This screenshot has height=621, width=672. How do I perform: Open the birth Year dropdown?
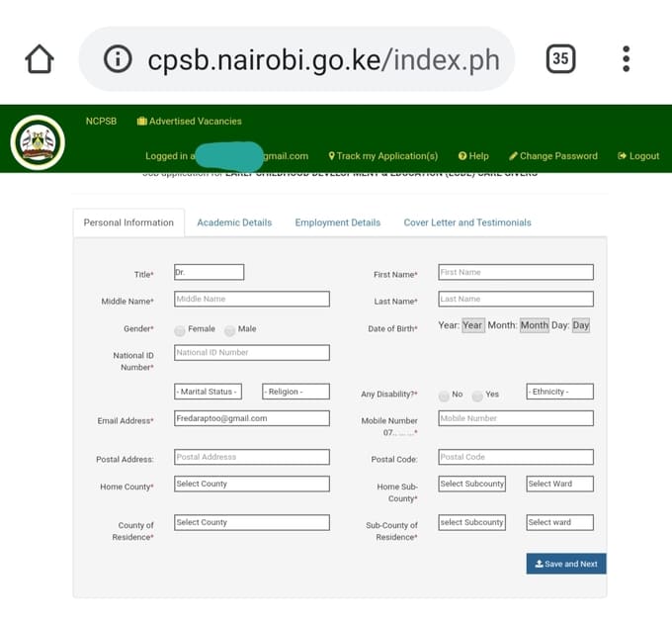coord(473,325)
